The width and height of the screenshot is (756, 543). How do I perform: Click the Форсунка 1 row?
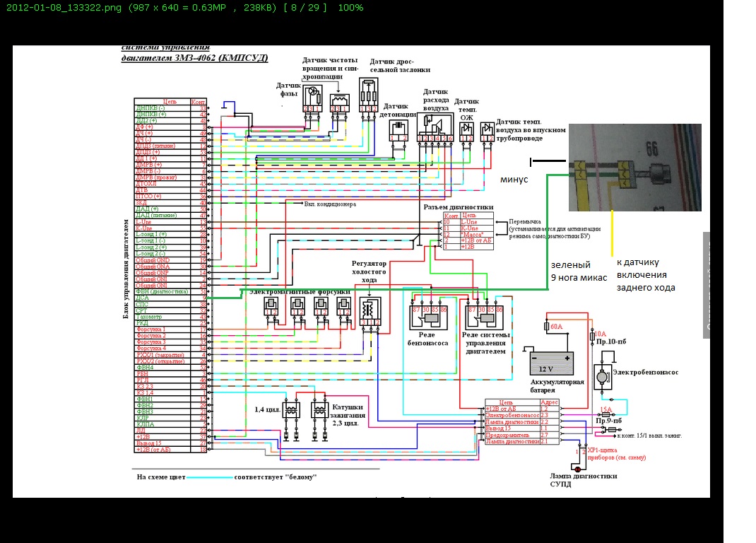(171, 329)
